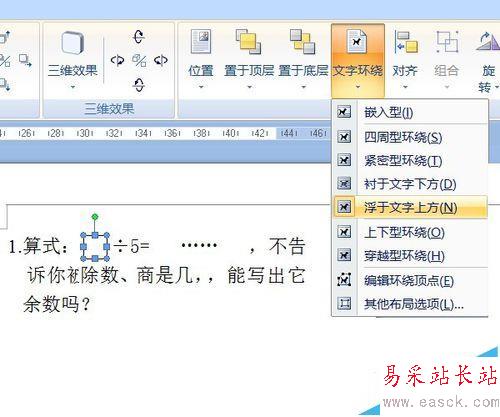Tilt 3D shape right icon
Image resolution: width=500 pixels, height=417 pixels.
coord(161,60)
